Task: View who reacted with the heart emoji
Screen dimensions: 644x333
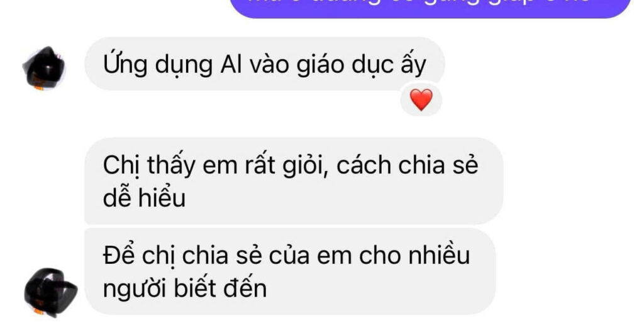Action: click(421, 100)
